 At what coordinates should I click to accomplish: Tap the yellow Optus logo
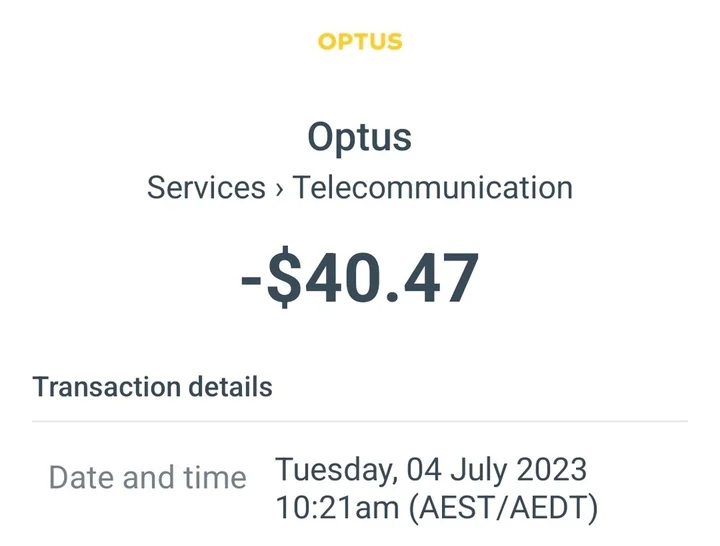(x=359, y=42)
